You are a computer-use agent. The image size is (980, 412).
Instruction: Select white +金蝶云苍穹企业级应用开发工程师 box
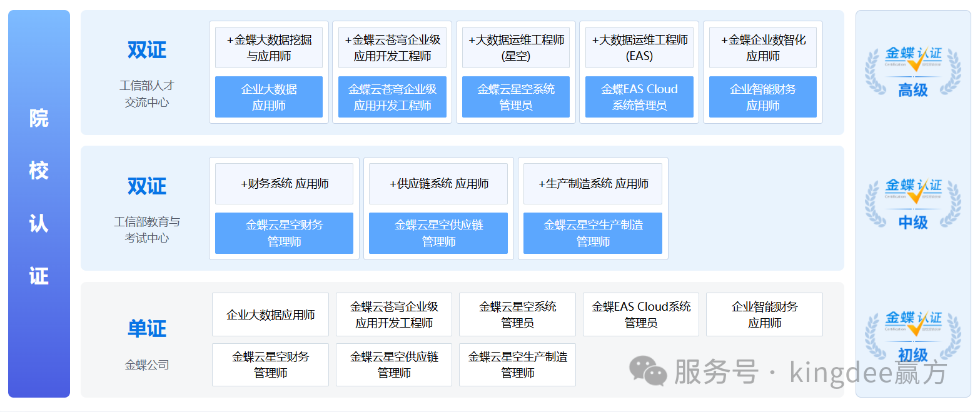click(392, 48)
